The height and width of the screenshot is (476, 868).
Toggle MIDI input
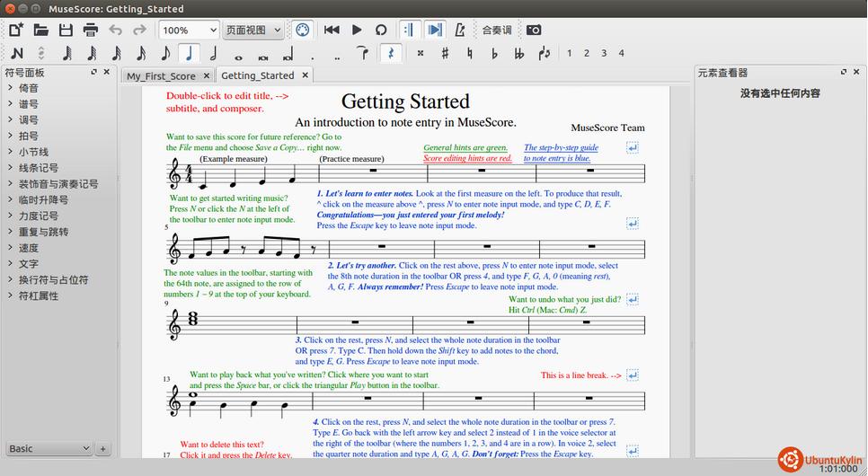click(302, 30)
